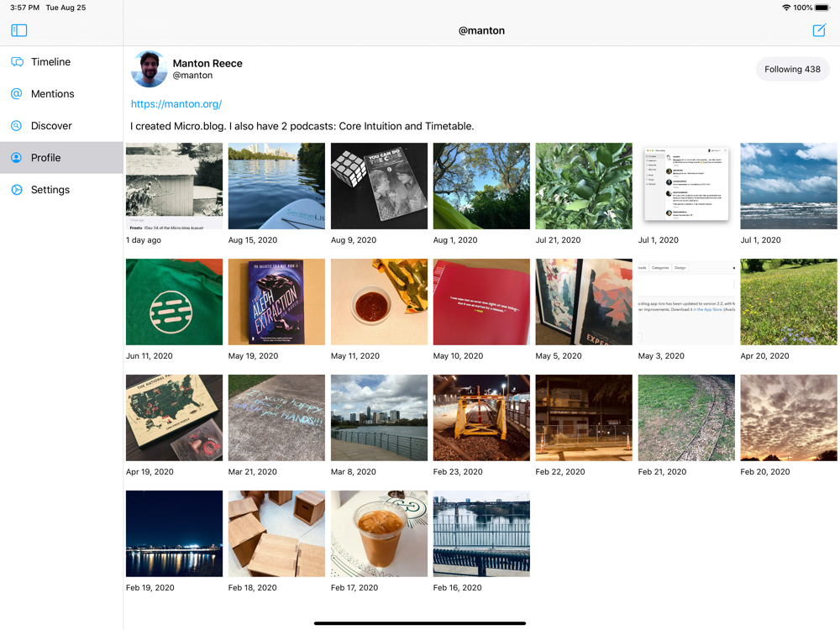Tap the Tue Aug 25 date in status bar
Viewport: 840px width, 630px height.
(66, 8)
